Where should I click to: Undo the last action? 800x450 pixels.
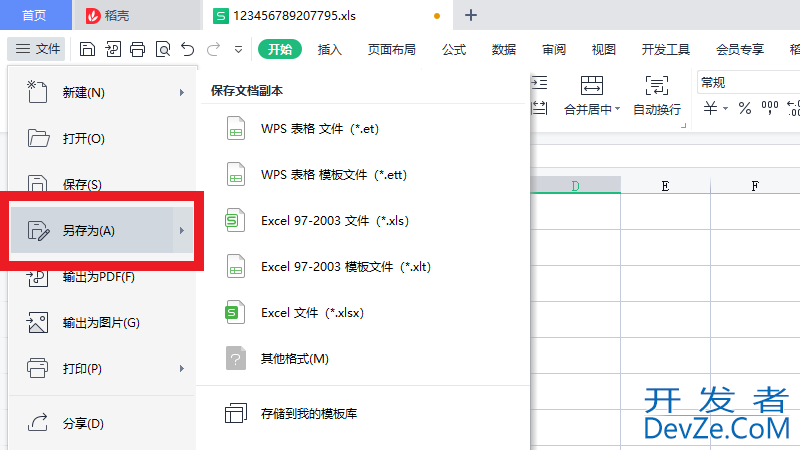point(188,49)
